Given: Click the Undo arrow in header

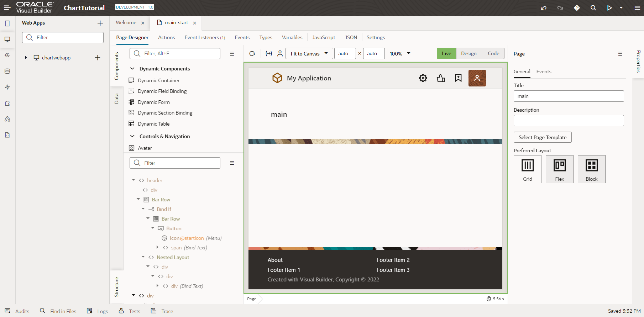Looking at the screenshot, I should point(543,8).
